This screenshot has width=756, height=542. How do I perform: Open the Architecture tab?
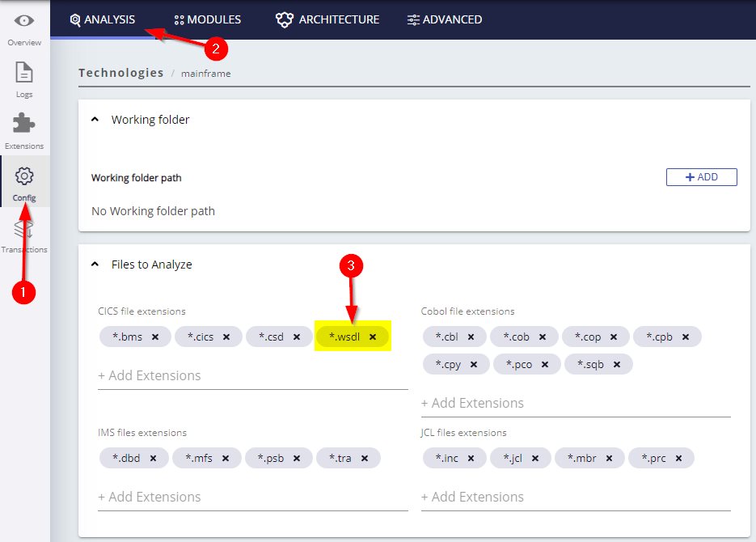pyautogui.click(x=327, y=19)
